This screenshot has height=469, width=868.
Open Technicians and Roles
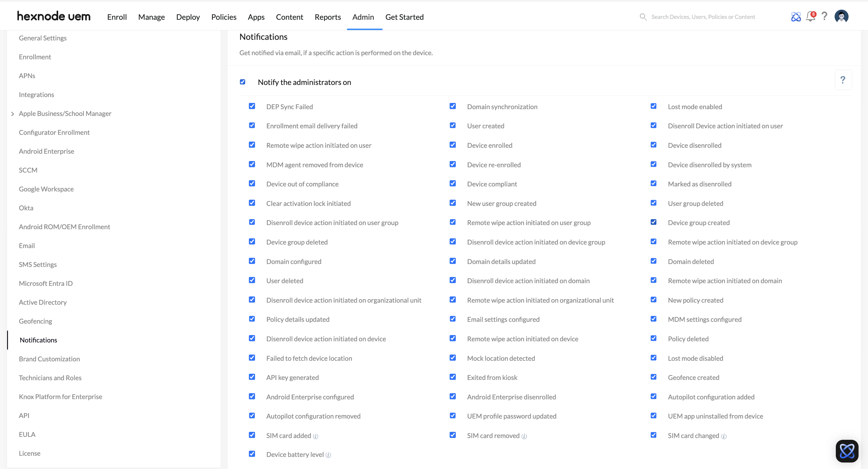[50, 378]
